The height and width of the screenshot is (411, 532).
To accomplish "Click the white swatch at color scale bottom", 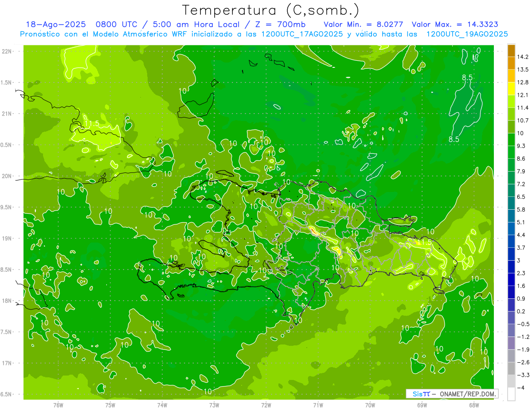I will pos(511,394).
